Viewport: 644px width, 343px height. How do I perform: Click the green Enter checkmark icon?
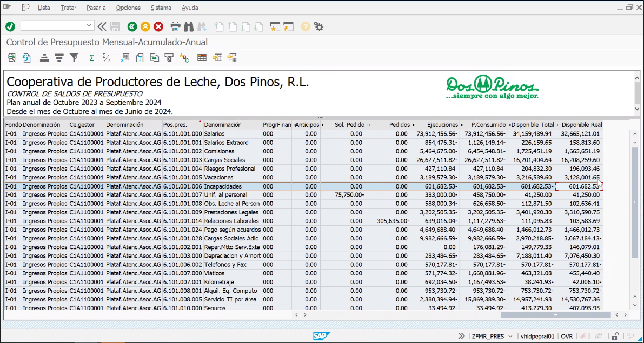[x=10, y=26]
